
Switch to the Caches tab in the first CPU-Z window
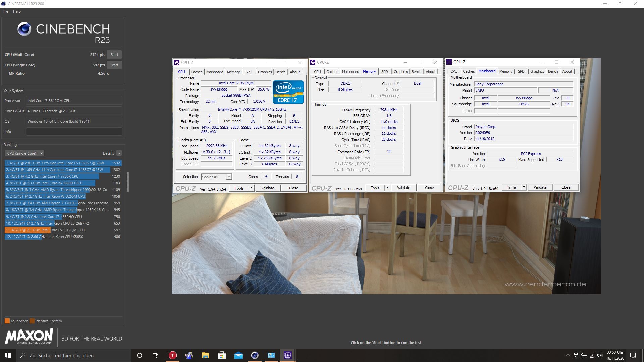[x=196, y=72]
